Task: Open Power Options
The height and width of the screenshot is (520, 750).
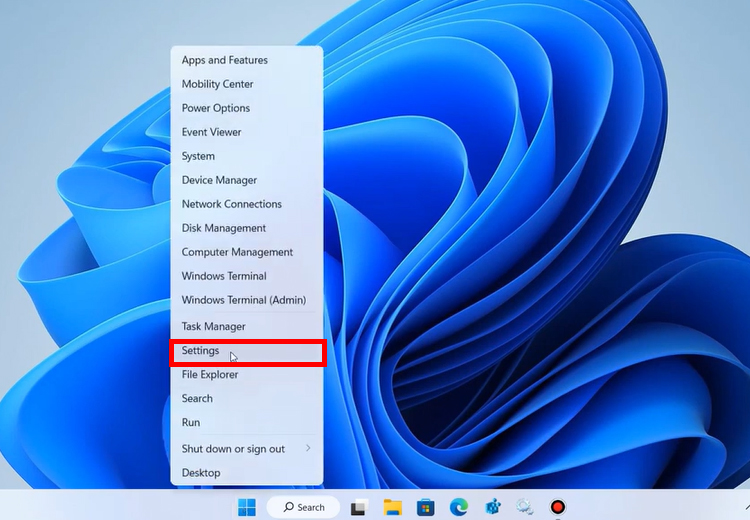Action: pyautogui.click(x=247, y=108)
